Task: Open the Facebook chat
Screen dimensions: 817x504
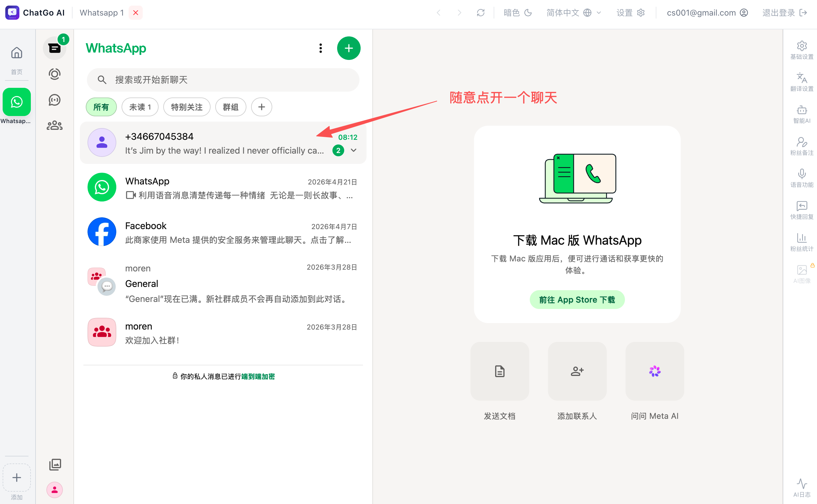Action: point(223,232)
